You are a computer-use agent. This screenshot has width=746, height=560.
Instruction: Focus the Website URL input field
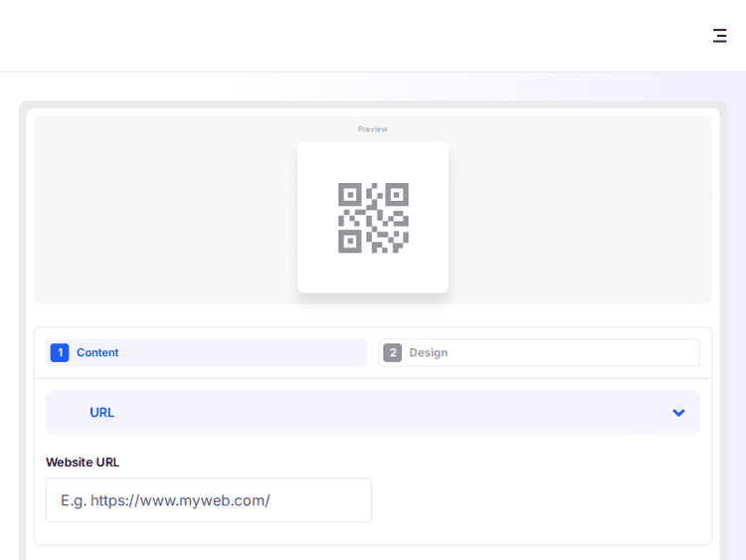point(209,500)
